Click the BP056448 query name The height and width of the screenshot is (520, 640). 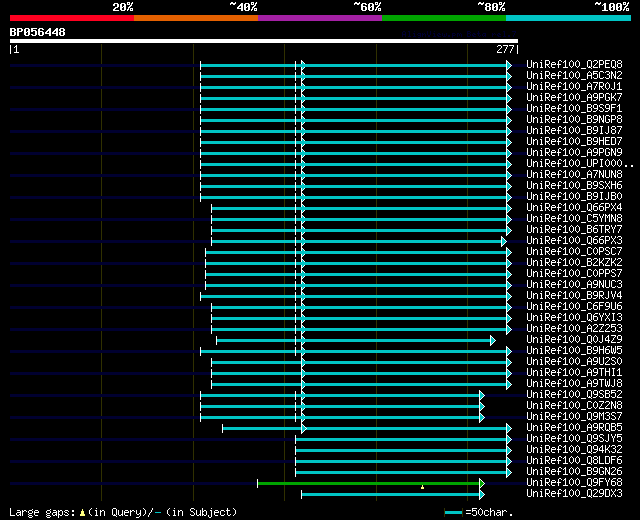click(x=37, y=32)
